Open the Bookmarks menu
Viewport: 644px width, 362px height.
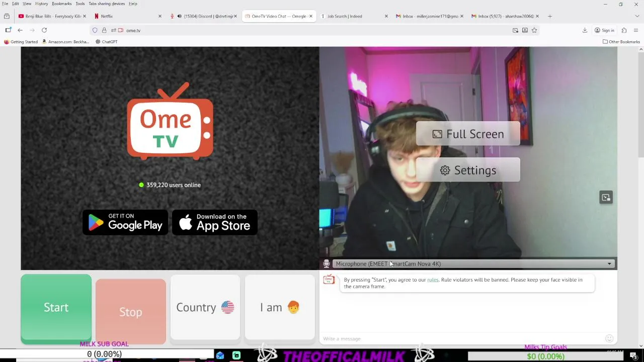[x=62, y=4]
